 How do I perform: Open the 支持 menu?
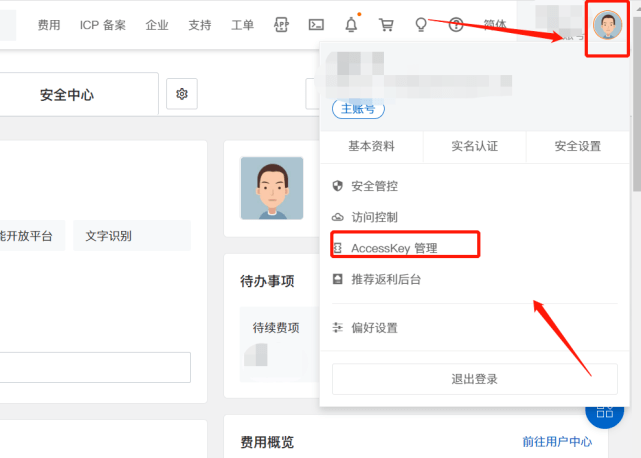[200, 25]
